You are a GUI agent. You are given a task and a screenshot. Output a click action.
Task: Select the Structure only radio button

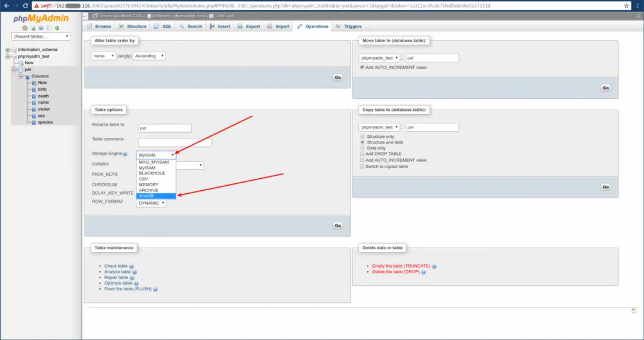(362, 137)
